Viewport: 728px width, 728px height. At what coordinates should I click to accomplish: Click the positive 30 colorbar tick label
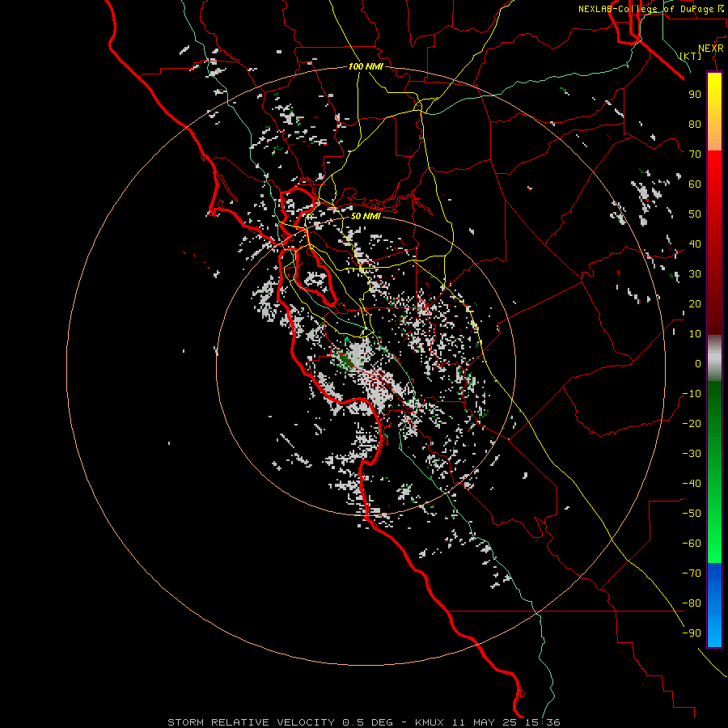click(695, 274)
